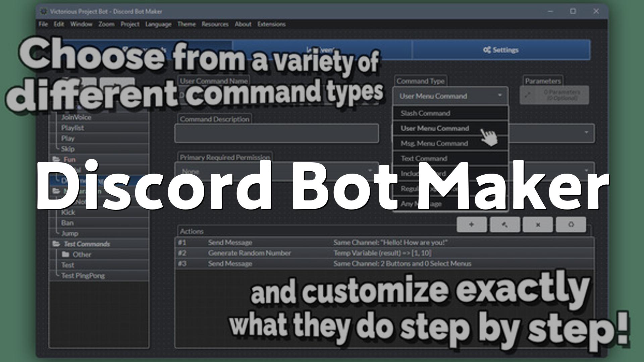Select the Fun folder row
644x362 pixels.
[x=99, y=159]
